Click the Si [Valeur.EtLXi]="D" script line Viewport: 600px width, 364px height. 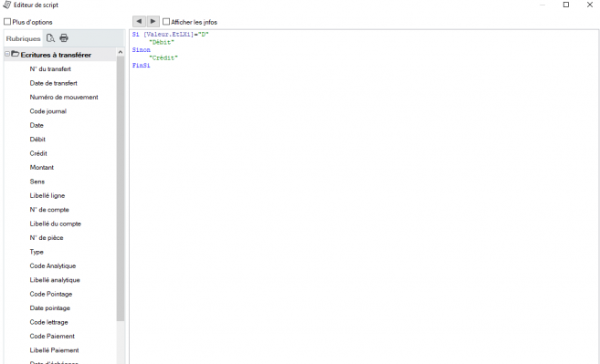[x=170, y=35]
